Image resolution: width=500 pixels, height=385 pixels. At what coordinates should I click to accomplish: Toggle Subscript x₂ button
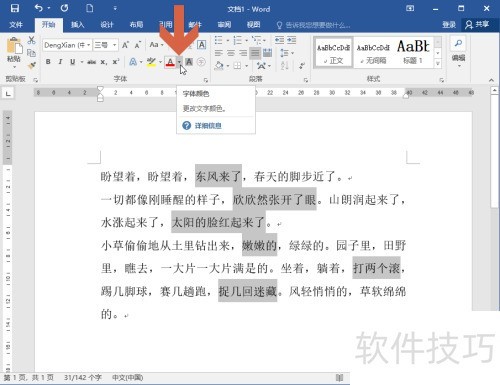104,62
